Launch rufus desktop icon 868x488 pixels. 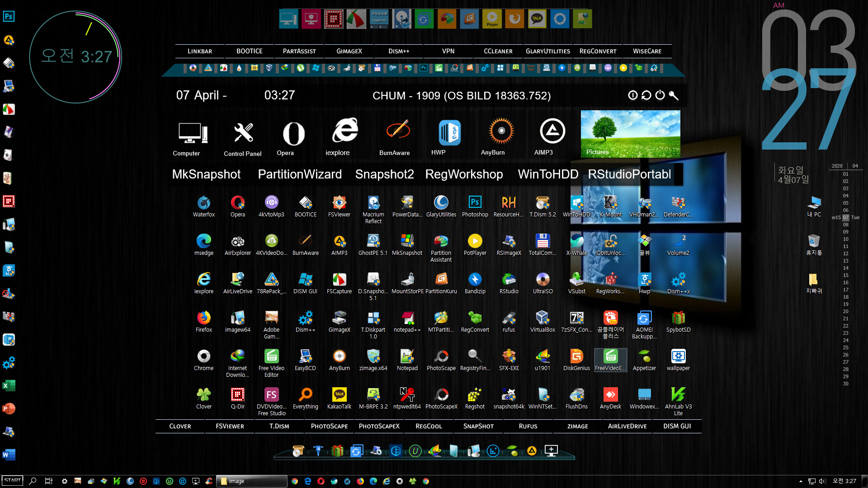[509, 322]
